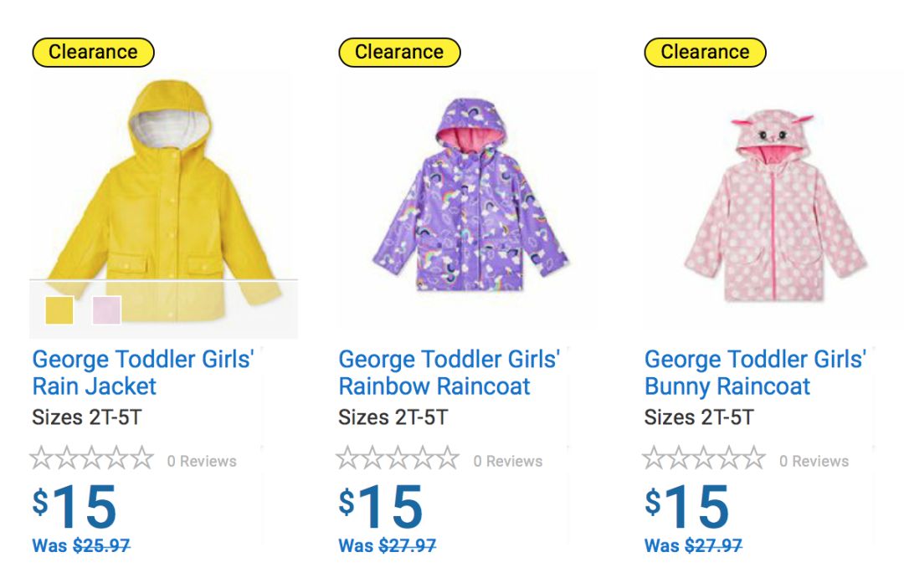This screenshot has height=588, width=904.
Task: Click the Clearance badge on Bunny Raincoat
Action: click(705, 52)
